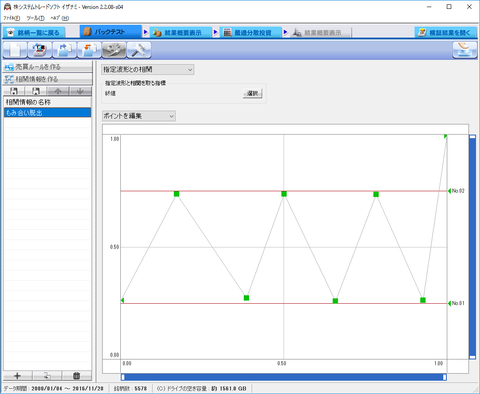Viewport: 480px width, 394px height.
Task: Click the new blank document toolbar icon
Action: coord(15,50)
